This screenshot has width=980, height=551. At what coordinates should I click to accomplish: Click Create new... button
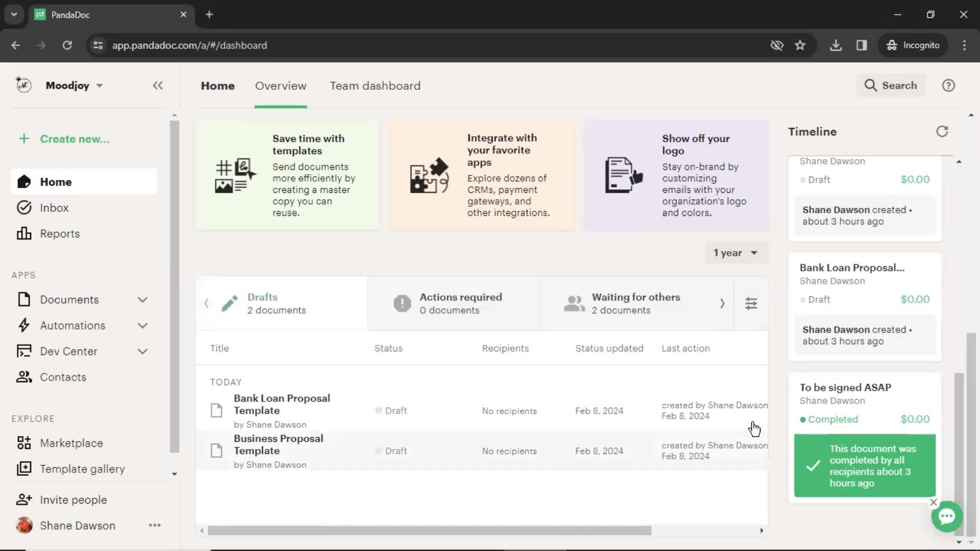coord(64,139)
